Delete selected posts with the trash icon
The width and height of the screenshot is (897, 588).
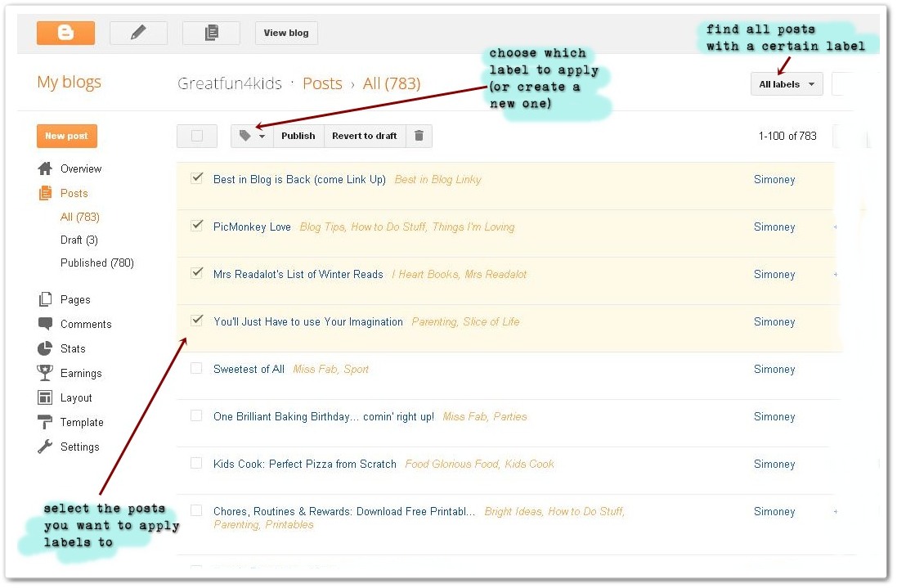point(419,136)
